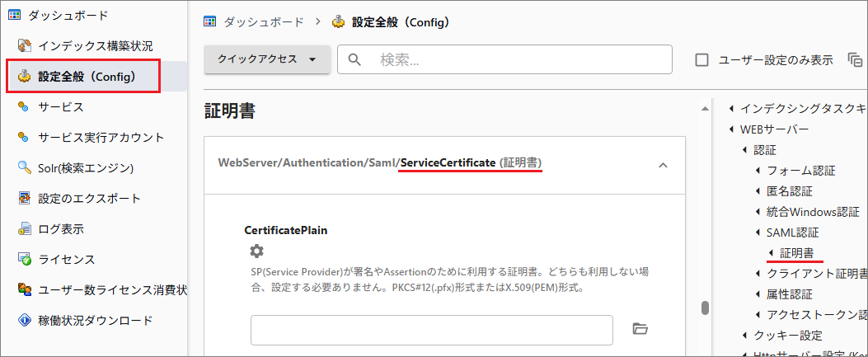Select サービス実行アカウント in the sidebar
The width and height of the screenshot is (868, 357).
click(x=101, y=138)
